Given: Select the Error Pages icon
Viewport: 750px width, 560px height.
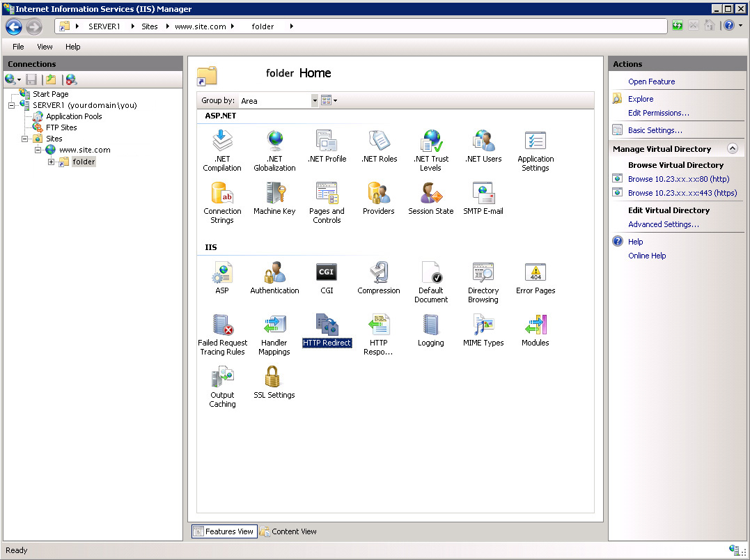Looking at the screenshot, I should pyautogui.click(x=536, y=278).
